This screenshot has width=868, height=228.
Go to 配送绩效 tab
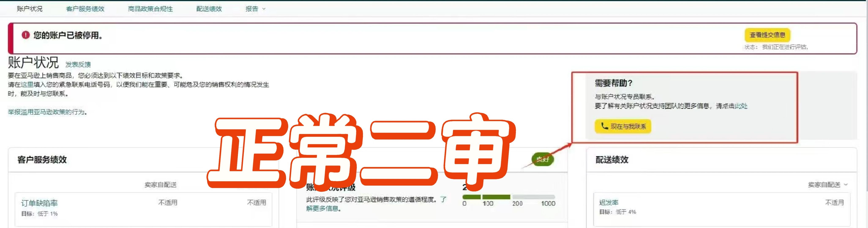pos(209,9)
